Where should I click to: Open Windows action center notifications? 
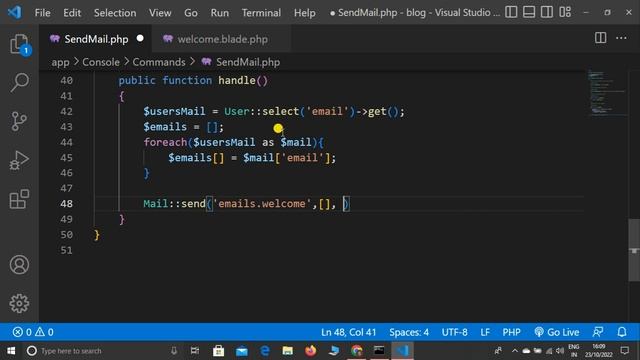click(625, 351)
